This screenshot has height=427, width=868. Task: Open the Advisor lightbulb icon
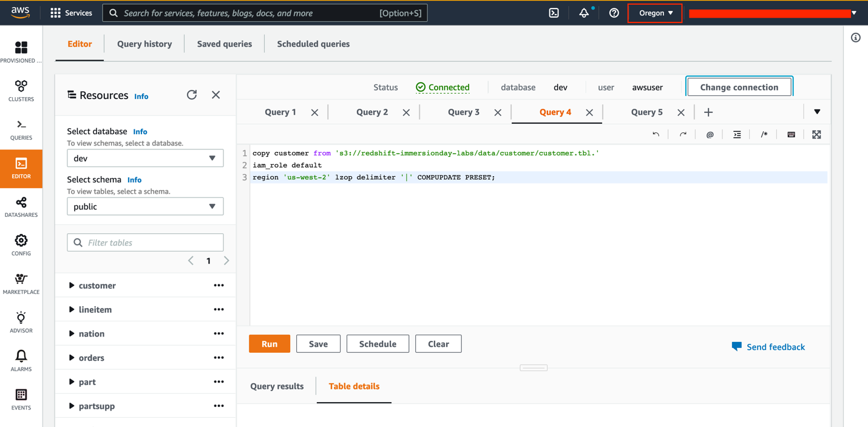[x=21, y=322]
